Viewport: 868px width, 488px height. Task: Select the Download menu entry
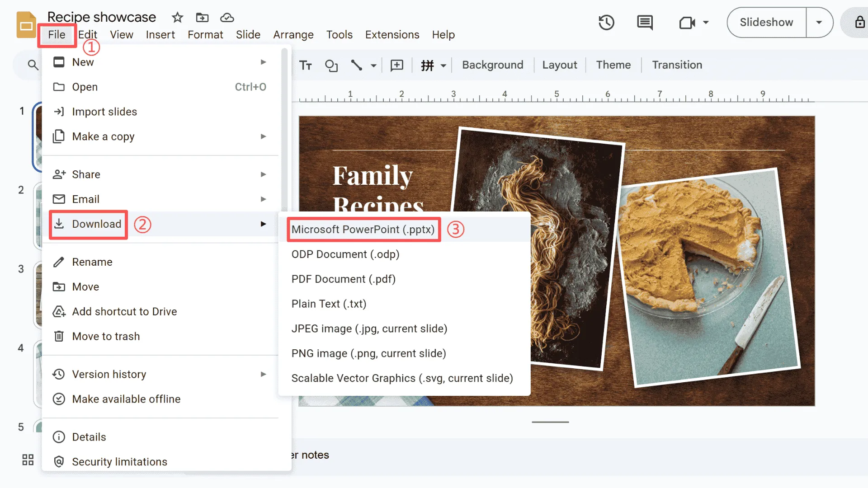click(x=160, y=224)
